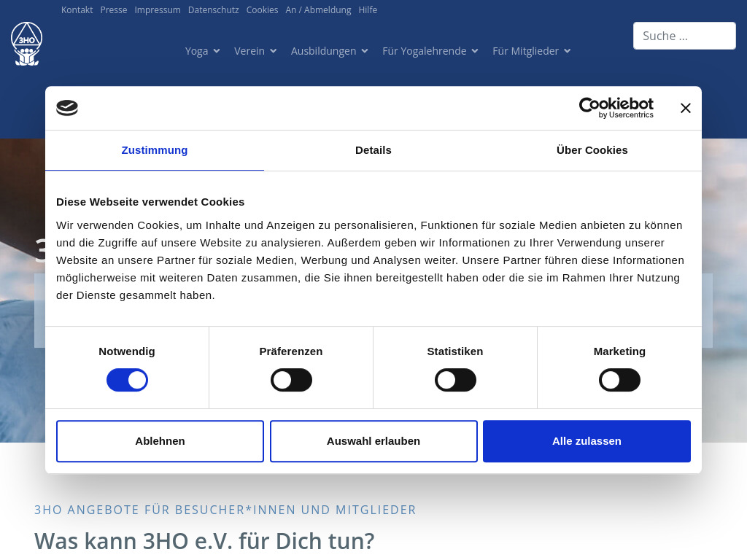Click inside the Suche search field
The image size is (747, 560).
click(684, 35)
